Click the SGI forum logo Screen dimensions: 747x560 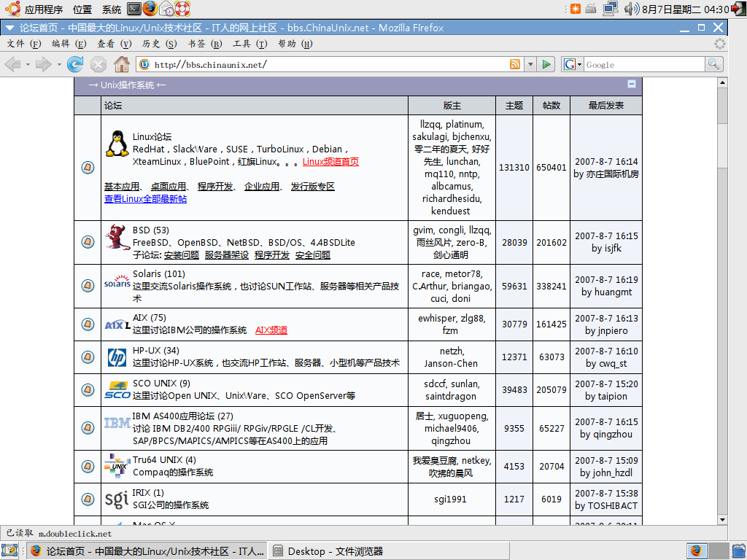(x=117, y=499)
